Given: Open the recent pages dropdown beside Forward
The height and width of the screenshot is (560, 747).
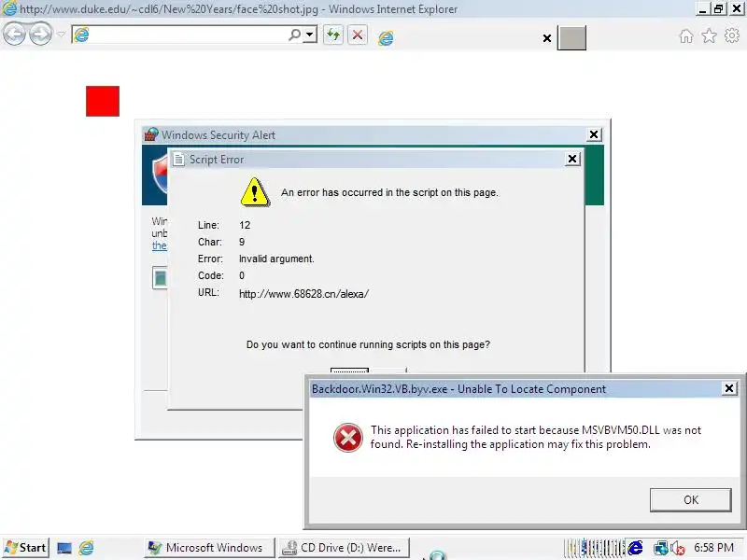Looking at the screenshot, I should pos(61,35).
